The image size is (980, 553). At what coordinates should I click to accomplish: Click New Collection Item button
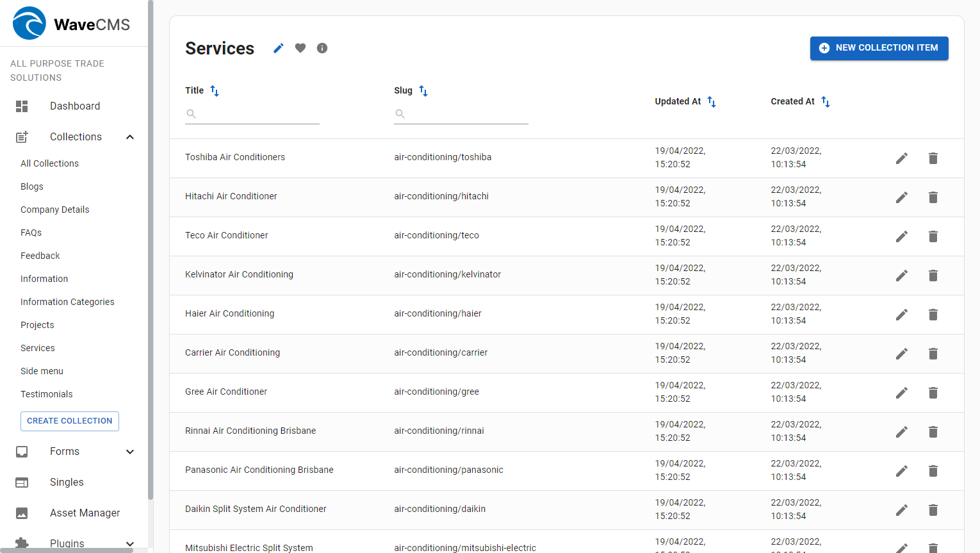pyautogui.click(x=879, y=48)
